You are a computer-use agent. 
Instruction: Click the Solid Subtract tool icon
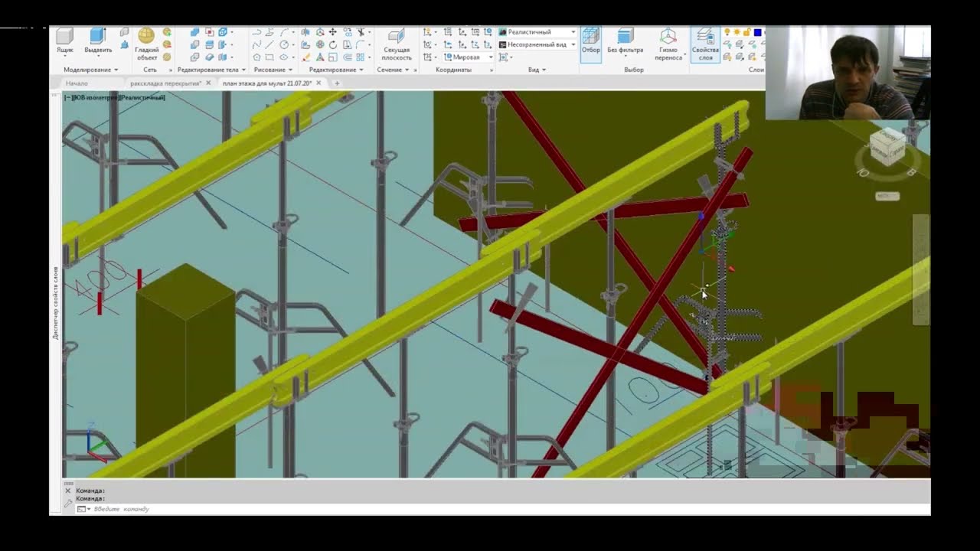pyautogui.click(x=194, y=45)
